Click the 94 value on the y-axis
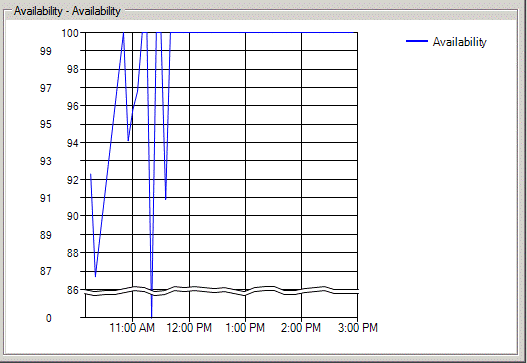The width and height of the screenshot is (527, 363). point(73,143)
